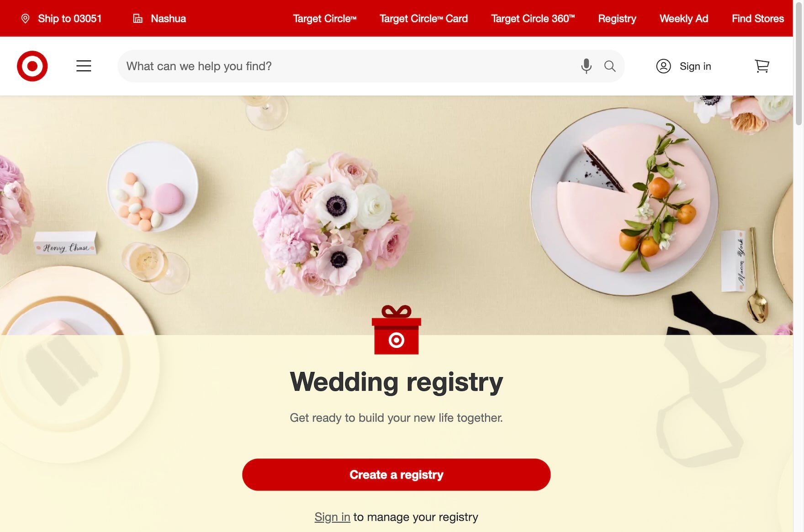
Task: Click the Target bullseye logo
Action: (32, 66)
